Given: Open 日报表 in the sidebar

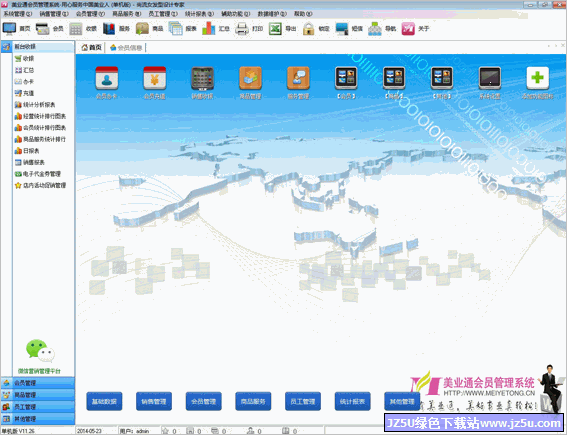Looking at the screenshot, I should tap(27, 151).
